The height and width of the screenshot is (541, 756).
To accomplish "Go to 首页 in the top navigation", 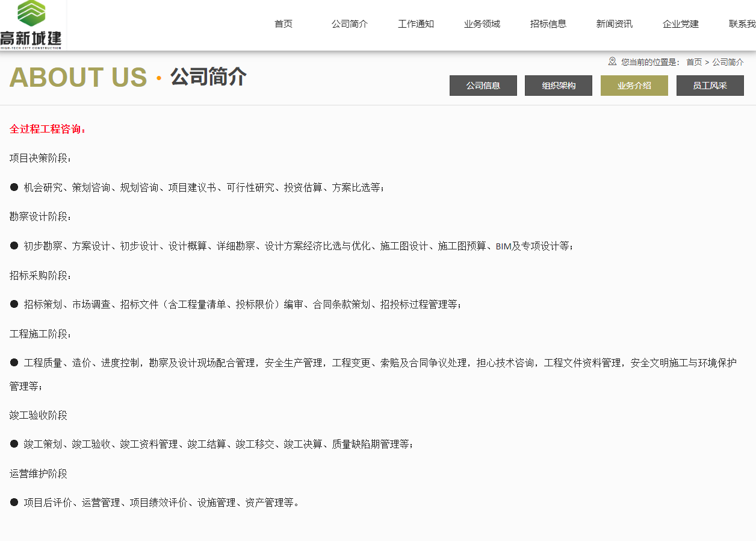I will pyautogui.click(x=283, y=24).
